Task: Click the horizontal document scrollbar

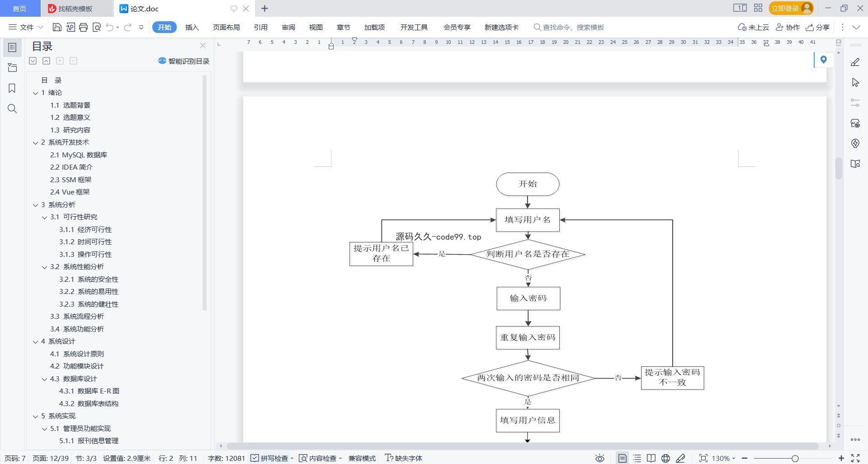Action: click(522, 446)
